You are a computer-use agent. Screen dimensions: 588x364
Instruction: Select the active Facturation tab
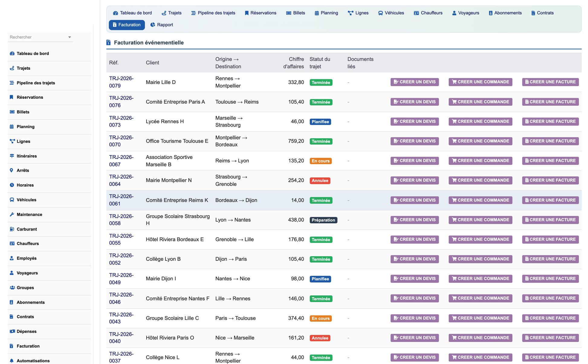point(127,25)
